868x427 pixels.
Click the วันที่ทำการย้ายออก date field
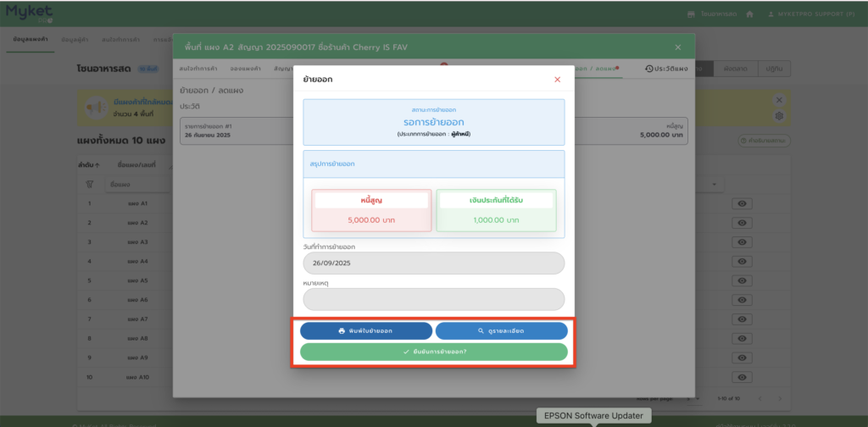click(x=434, y=263)
